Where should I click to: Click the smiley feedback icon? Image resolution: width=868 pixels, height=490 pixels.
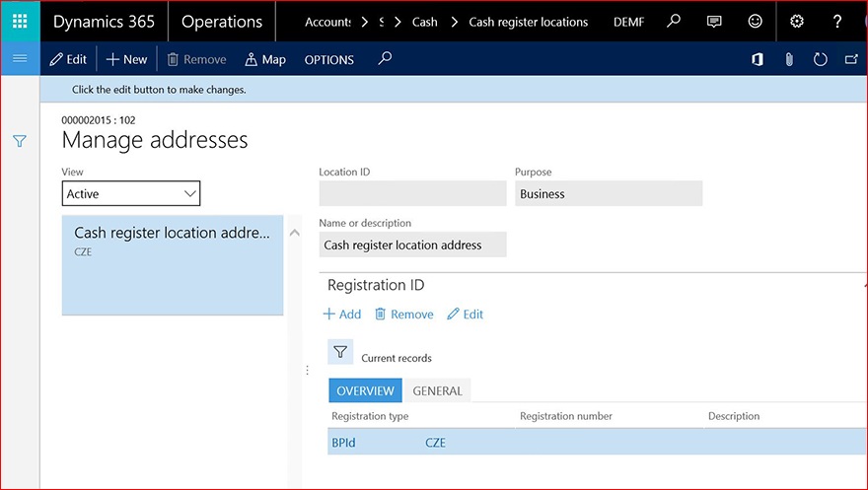point(756,22)
